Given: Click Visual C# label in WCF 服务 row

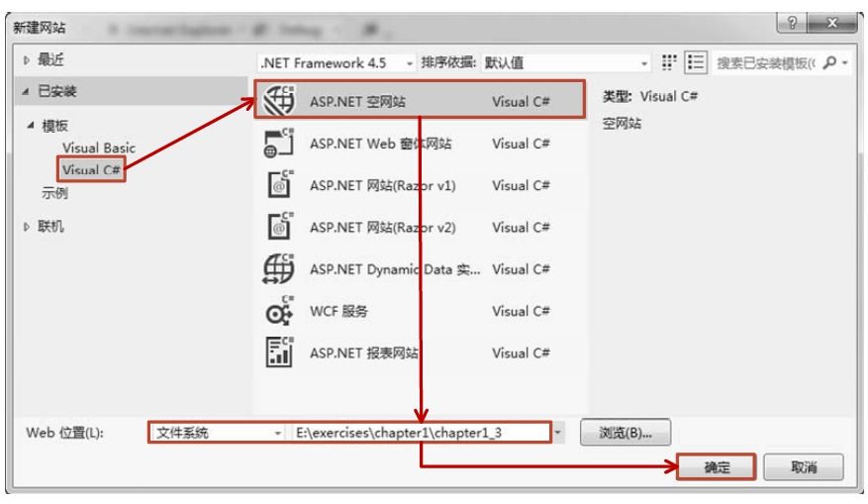Looking at the screenshot, I should (x=521, y=311).
